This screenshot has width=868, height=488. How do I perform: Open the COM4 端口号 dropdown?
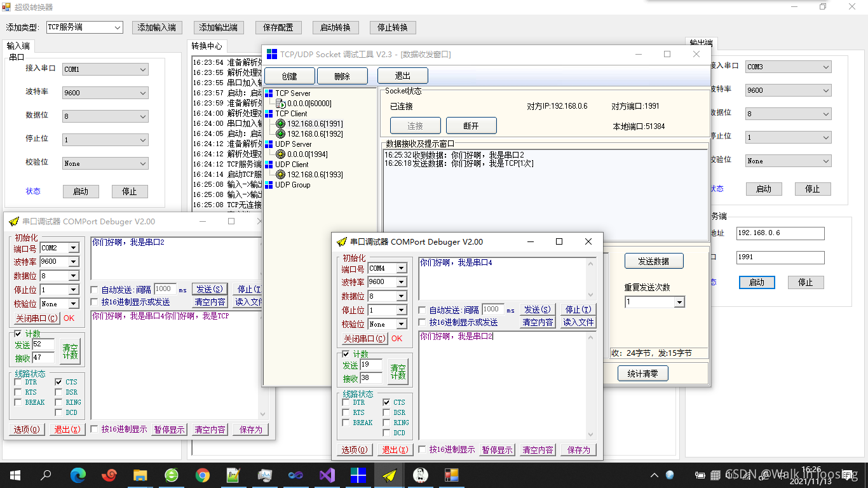[x=402, y=268]
